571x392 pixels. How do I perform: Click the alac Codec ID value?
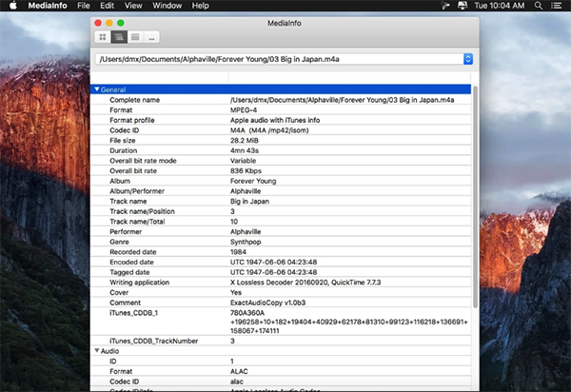point(237,382)
